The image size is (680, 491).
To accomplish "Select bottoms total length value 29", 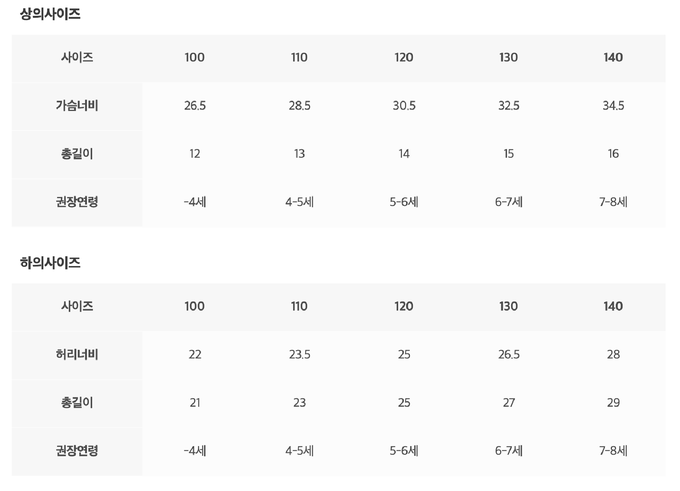I will coord(613,403).
